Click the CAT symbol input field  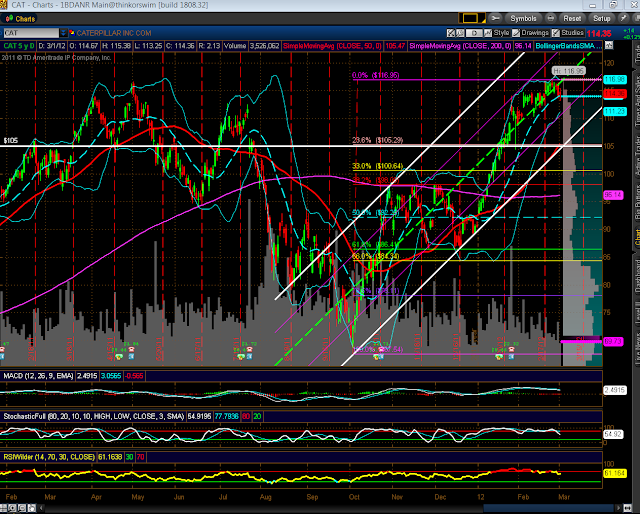point(31,33)
